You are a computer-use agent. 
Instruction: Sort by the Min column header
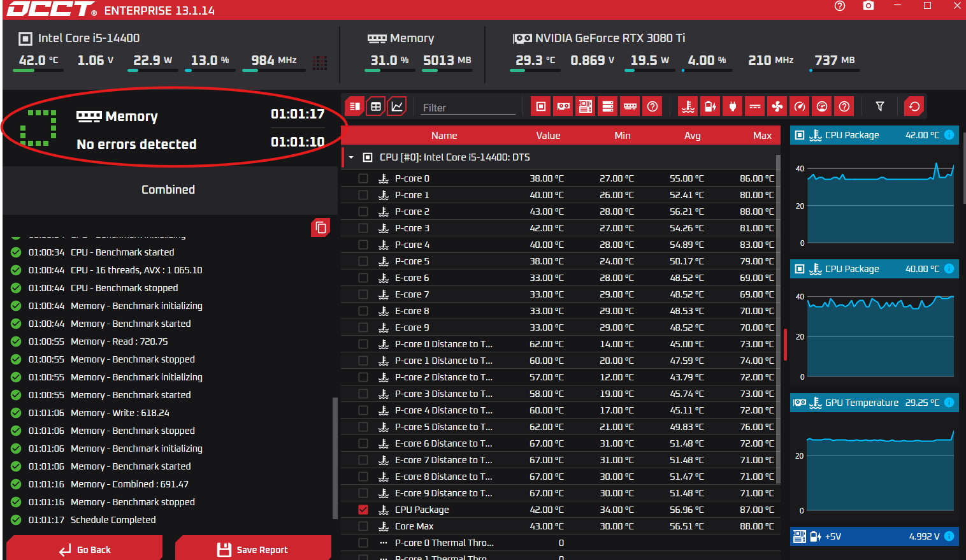click(623, 136)
